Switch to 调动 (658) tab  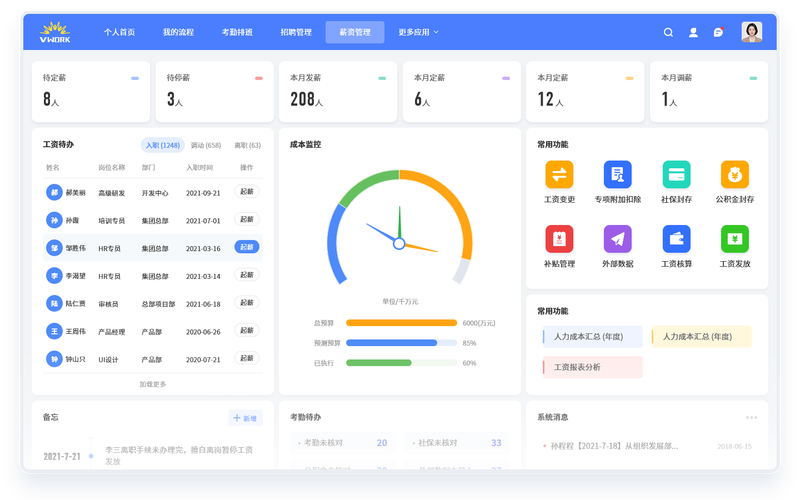(206, 145)
